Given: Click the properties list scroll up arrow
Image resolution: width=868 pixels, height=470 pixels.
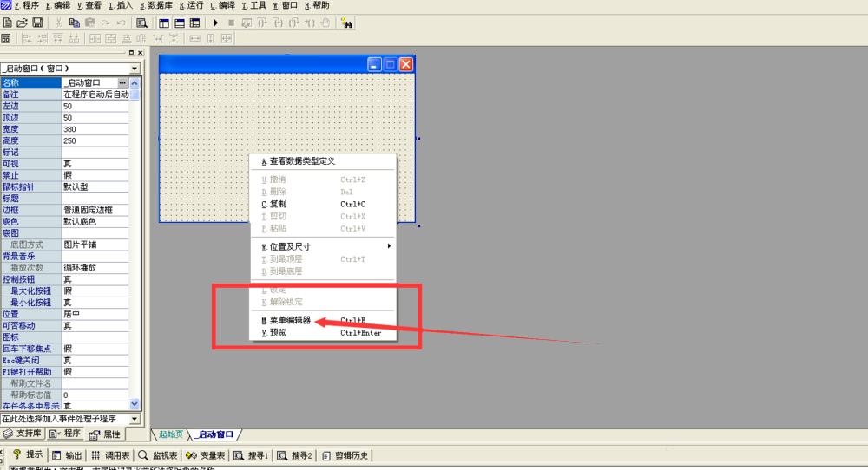Looking at the screenshot, I should tap(135, 83).
